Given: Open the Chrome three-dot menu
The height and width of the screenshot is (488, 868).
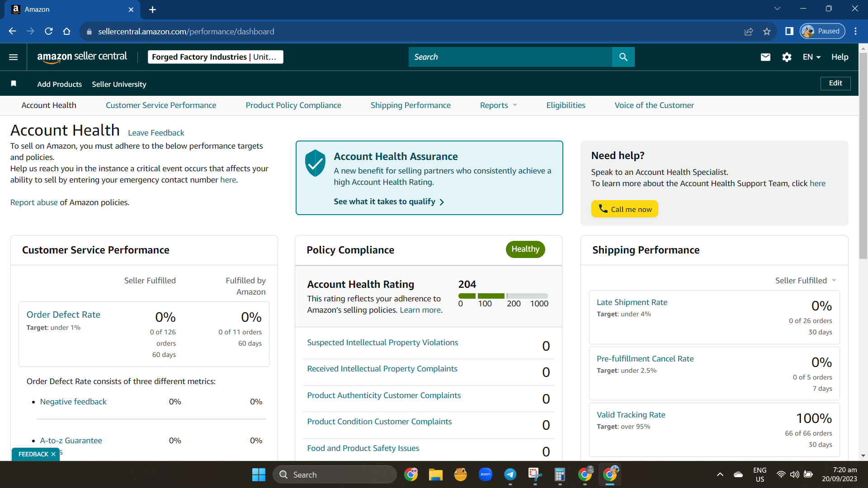Looking at the screenshot, I should pos(856,31).
